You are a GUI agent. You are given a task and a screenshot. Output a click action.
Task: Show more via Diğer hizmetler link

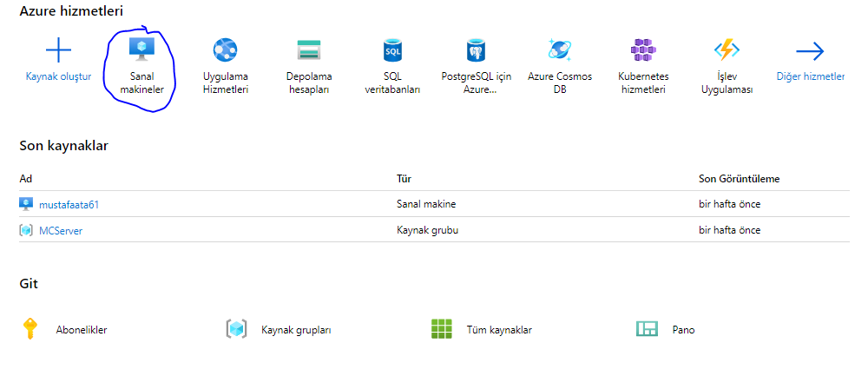[811, 76]
